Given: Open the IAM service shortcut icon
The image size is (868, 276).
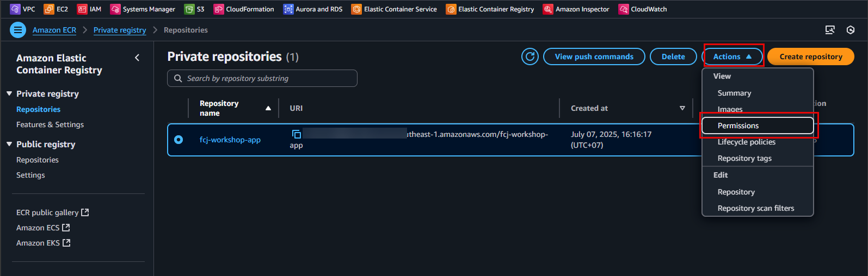Looking at the screenshot, I should (x=82, y=9).
